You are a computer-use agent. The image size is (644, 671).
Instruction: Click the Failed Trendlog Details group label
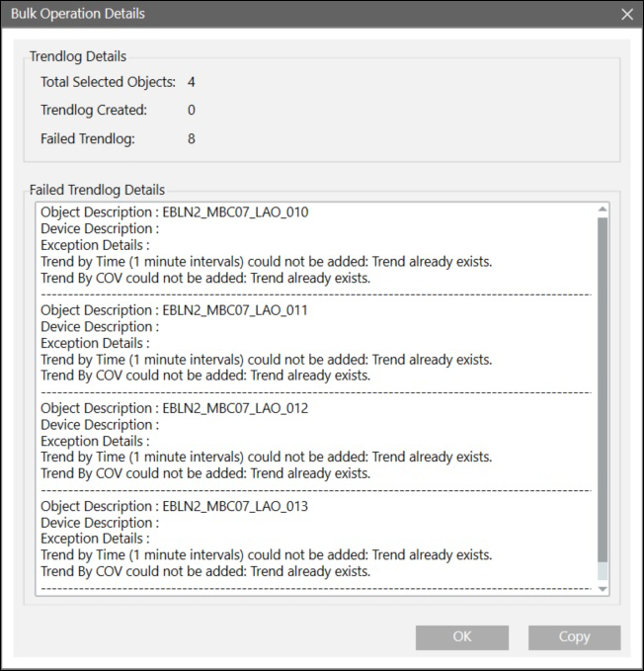pos(98,190)
